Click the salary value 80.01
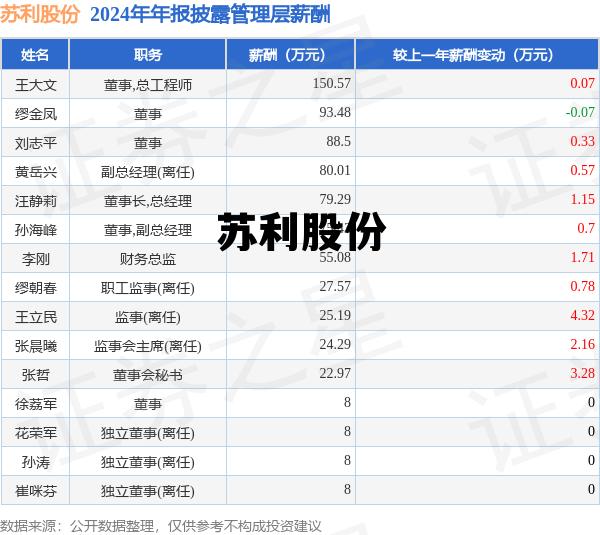The height and width of the screenshot is (535, 600). click(x=335, y=170)
